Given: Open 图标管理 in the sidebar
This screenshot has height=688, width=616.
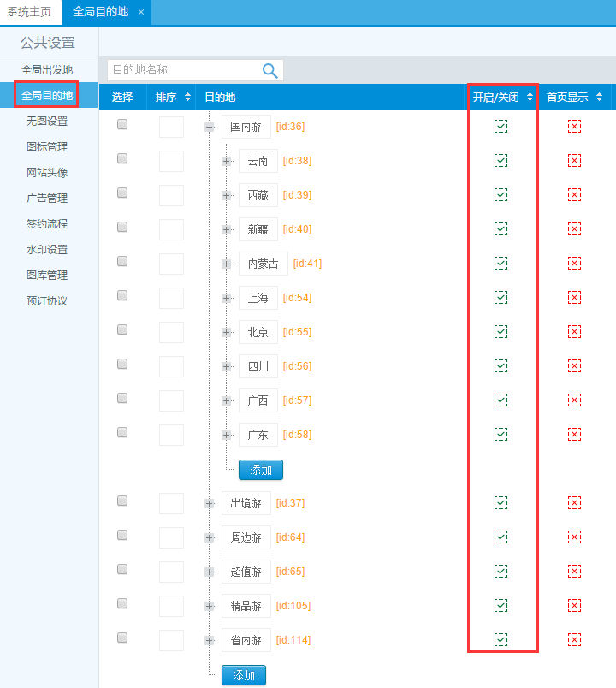Looking at the screenshot, I should 47,147.
